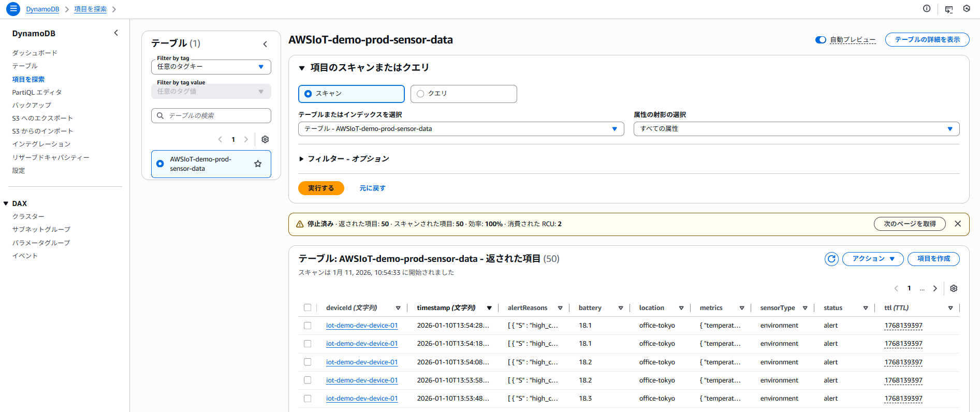This screenshot has height=412, width=980.
Task: Sort by sensorType column arrow
Action: click(x=805, y=308)
